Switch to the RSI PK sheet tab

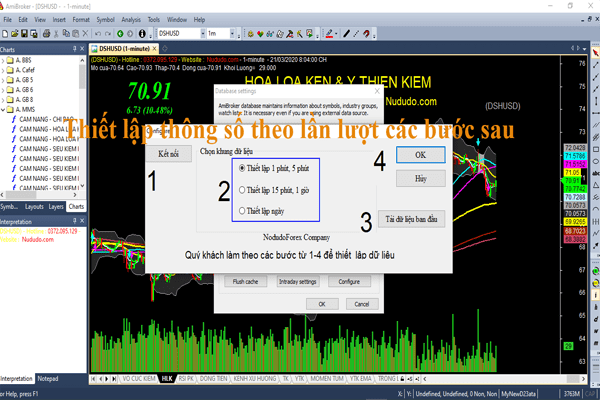tap(186, 379)
